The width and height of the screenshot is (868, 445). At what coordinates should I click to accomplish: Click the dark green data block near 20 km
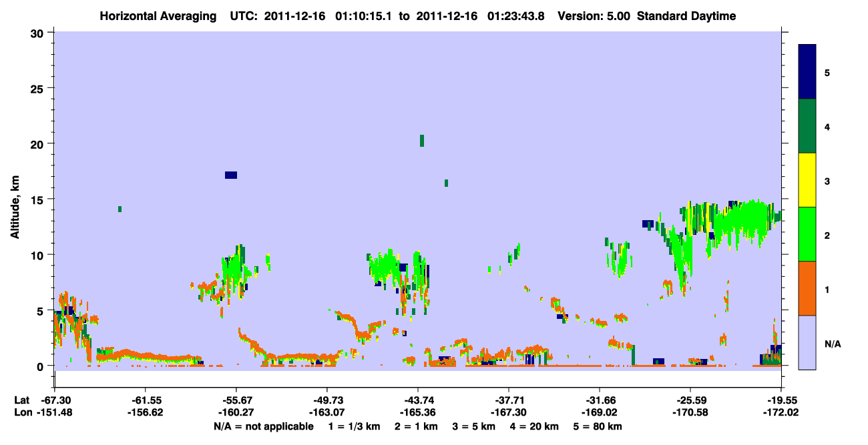pos(422,140)
